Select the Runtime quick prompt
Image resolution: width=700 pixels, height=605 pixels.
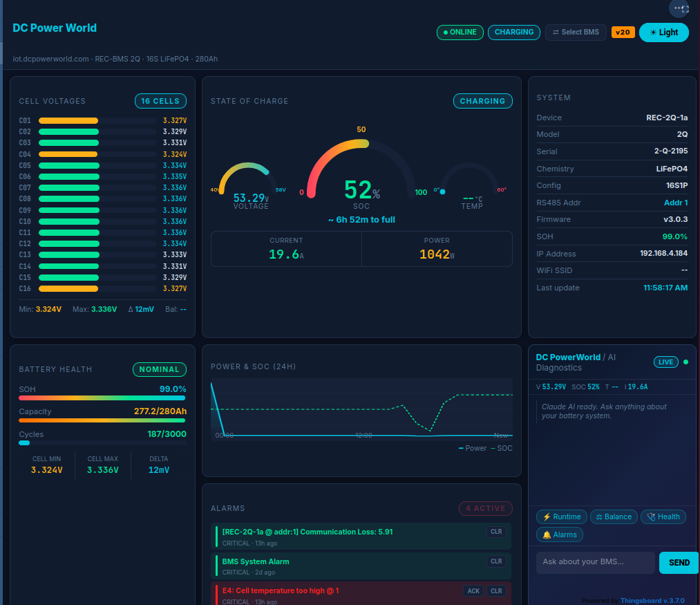[x=562, y=517]
